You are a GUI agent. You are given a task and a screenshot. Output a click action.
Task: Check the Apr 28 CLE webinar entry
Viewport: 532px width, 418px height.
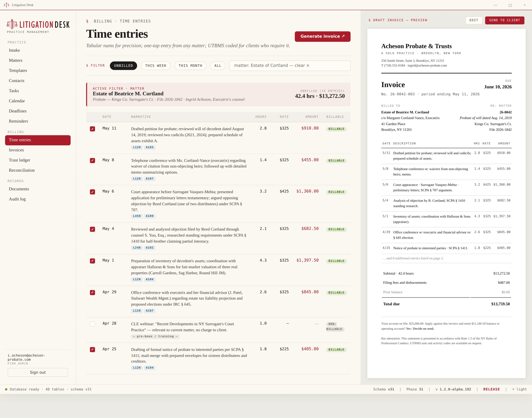[92, 324]
